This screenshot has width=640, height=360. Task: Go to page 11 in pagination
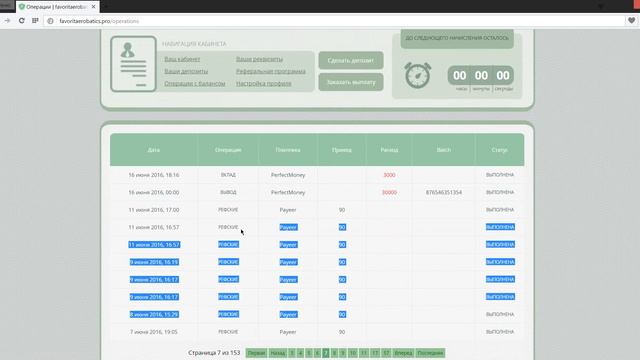tap(364, 353)
